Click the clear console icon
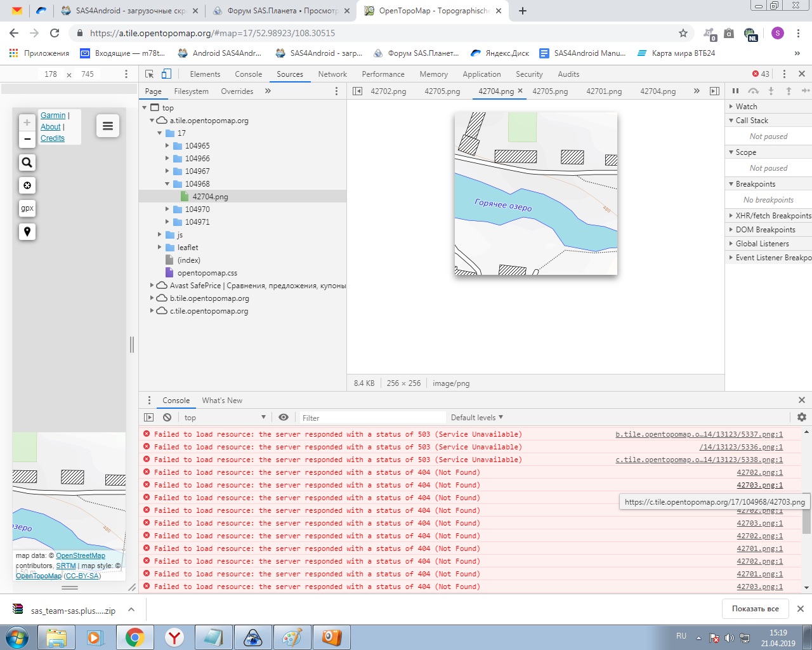The width and height of the screenshot is (812, 650). click(x=167, y=418)
